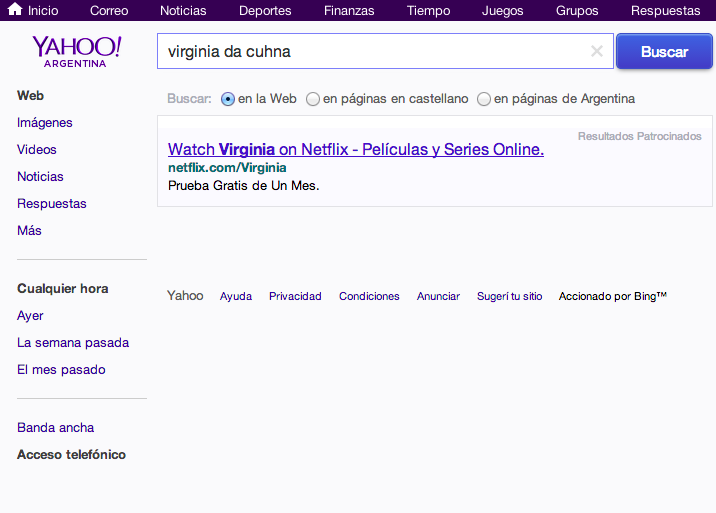This screenshot has height=513, width=716.
Task: Clear the search box with X icon
Action: [596, 51]
